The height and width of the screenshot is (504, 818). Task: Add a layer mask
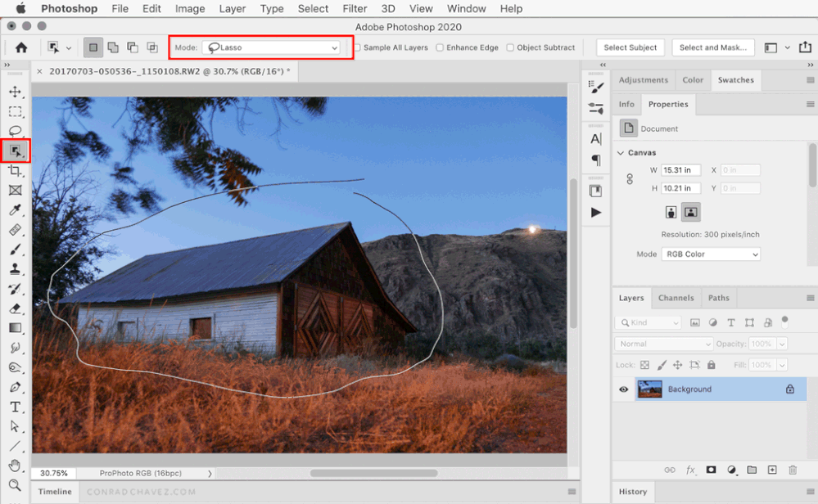[x=711, y=470]
